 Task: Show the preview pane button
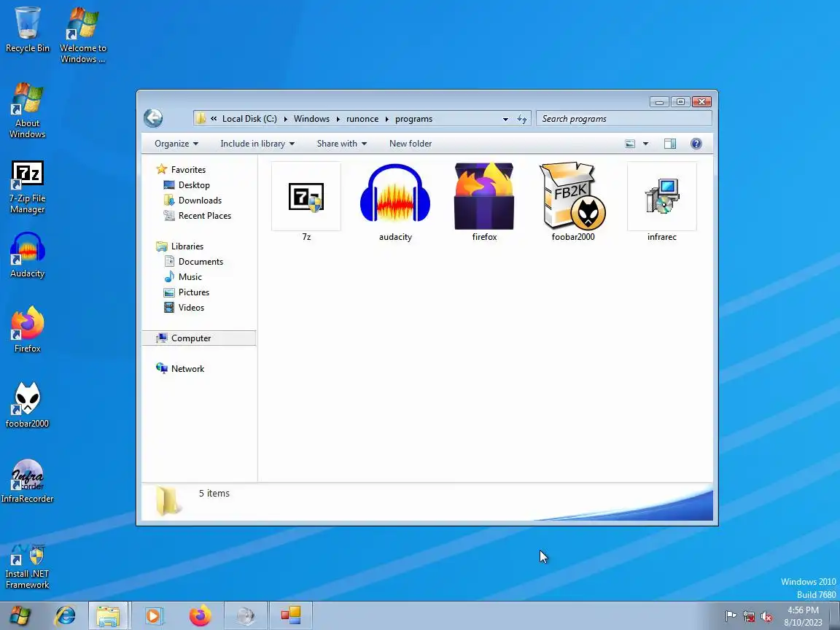coord(669,144)
